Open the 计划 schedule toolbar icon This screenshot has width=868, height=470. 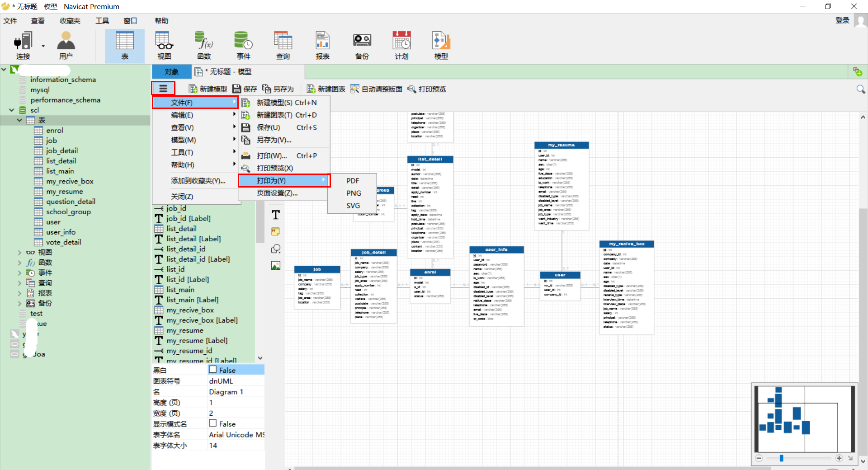(401, 46)
